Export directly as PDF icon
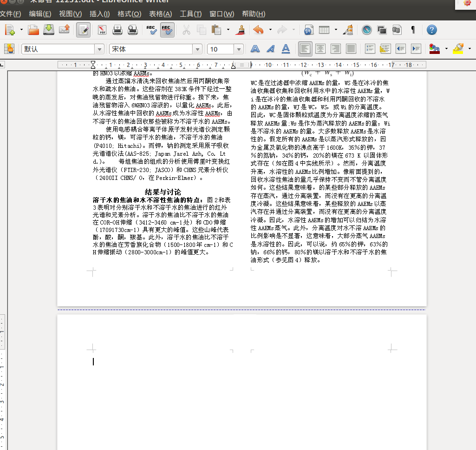This screenshot has width=476, height=450. pos(102,30)
